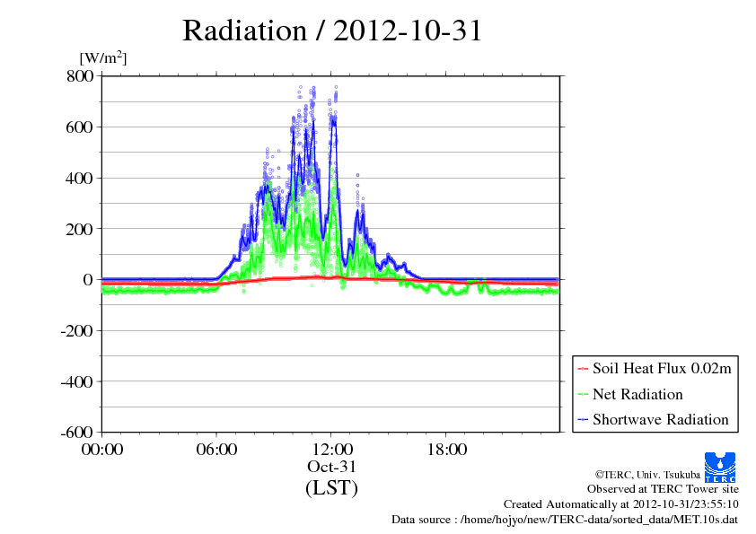756x534 pixels.
Task: Click the 'Oct-31' date label
Action: 331,467
